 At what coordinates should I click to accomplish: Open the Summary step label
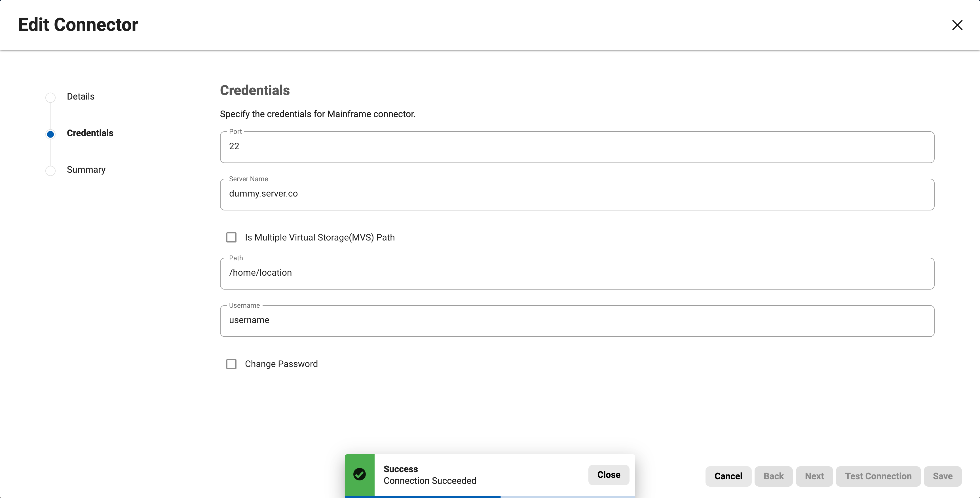[x=86, y=170]
